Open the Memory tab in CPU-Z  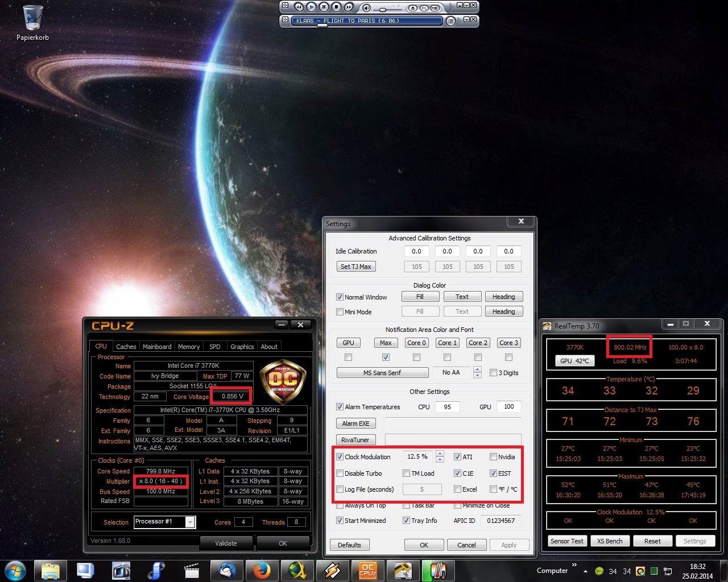(189, 347)
